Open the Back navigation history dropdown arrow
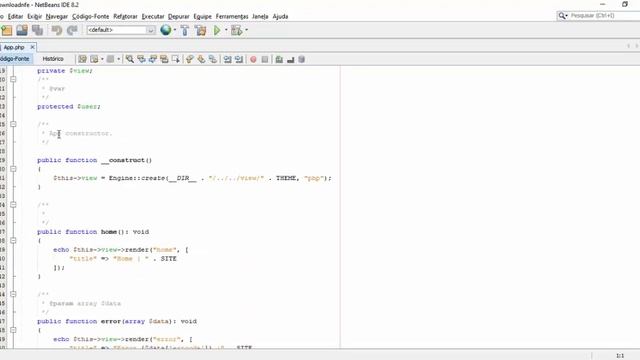Image resolution: width=640 pixels, height=360 pixels. (x=102, y=60)
